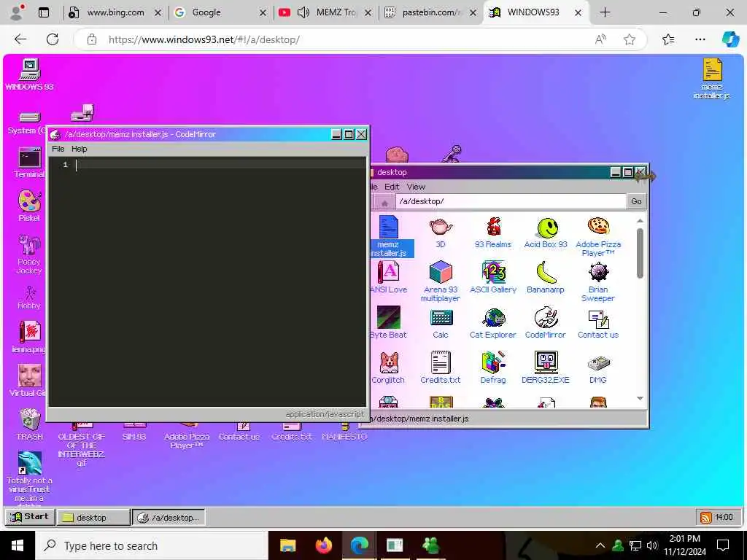Open Brian Sweeper mine icon
Viewport: 747px width, 560px height.
click(x=598, y=281)
